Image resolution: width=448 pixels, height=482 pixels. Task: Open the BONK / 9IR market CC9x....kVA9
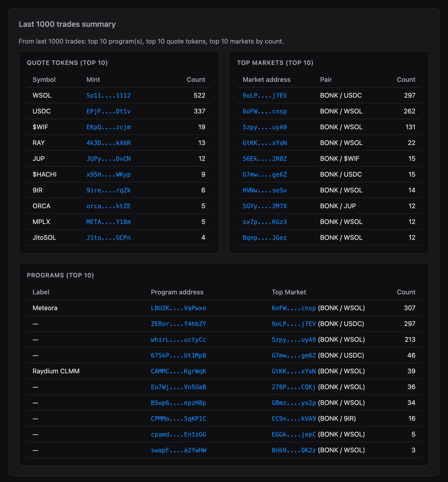click(294, 419)
